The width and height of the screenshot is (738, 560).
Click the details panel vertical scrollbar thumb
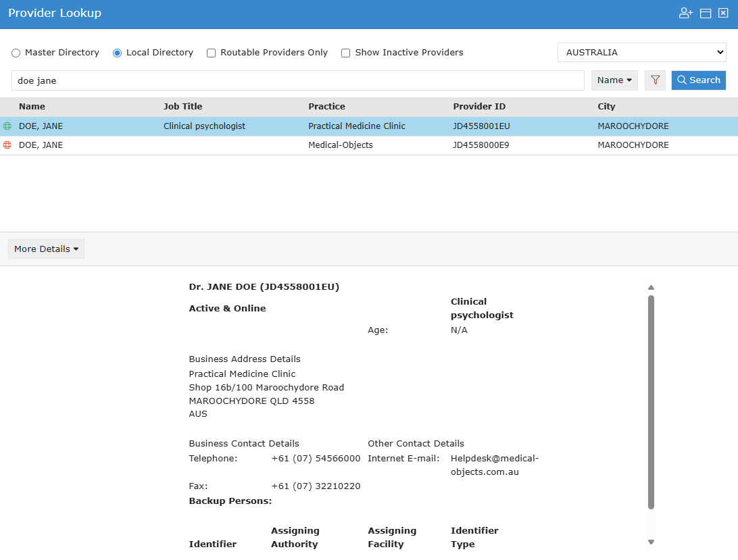(651, 401)
